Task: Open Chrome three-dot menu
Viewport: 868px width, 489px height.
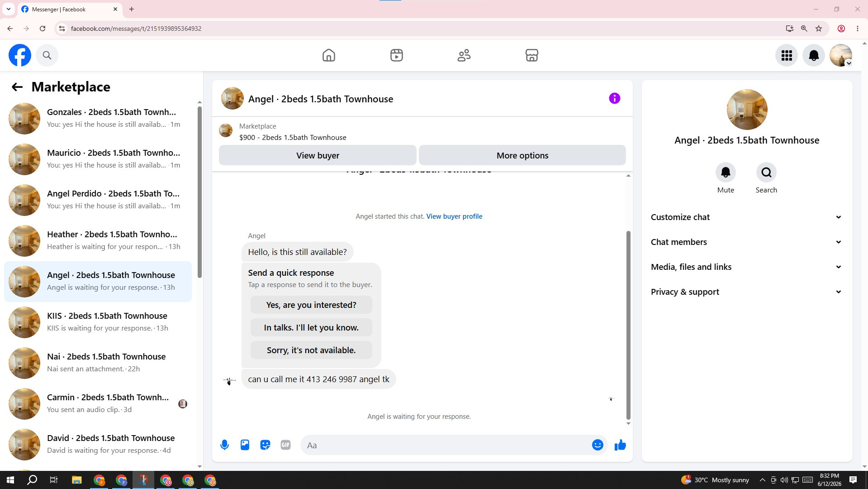Action: [x=858, y=29]
